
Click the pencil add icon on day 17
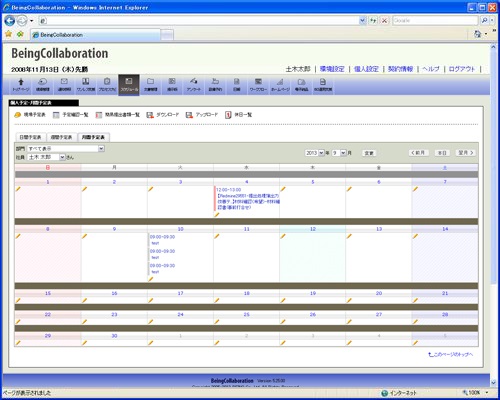pos(151,300)
